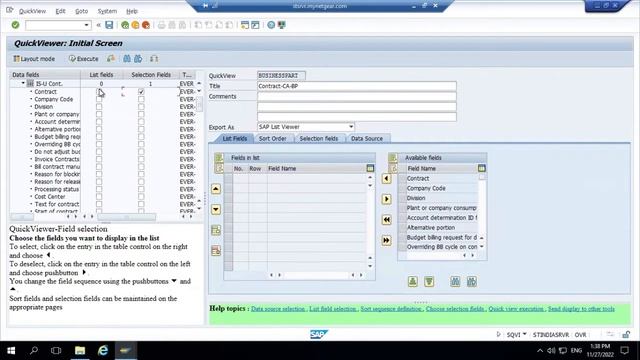This screenshot has width=640, height=360.
Task: Click the sort descending icon below Available fields
Action: [x=429, y=281]
